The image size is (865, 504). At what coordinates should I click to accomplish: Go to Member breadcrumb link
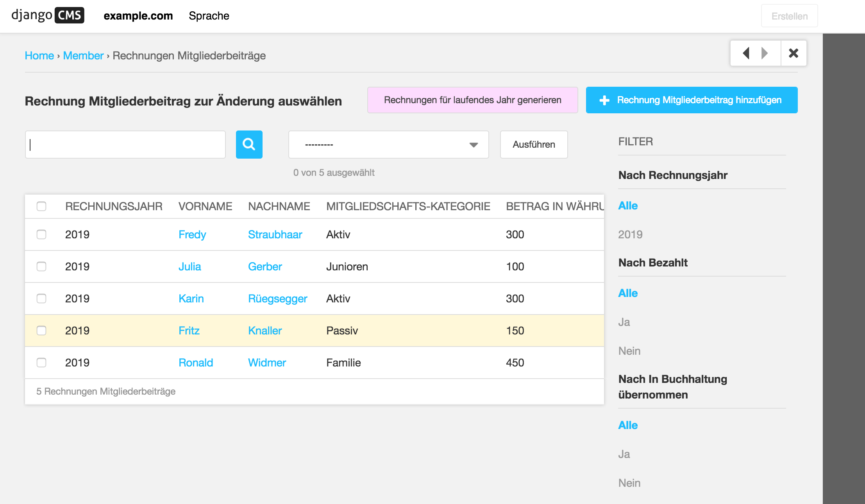(83, 55)
